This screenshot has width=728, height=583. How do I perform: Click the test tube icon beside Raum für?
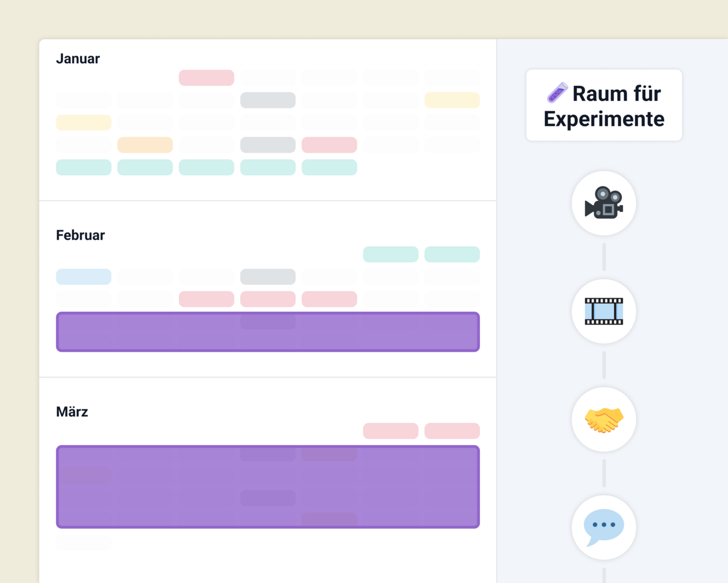tap(557, 93)
